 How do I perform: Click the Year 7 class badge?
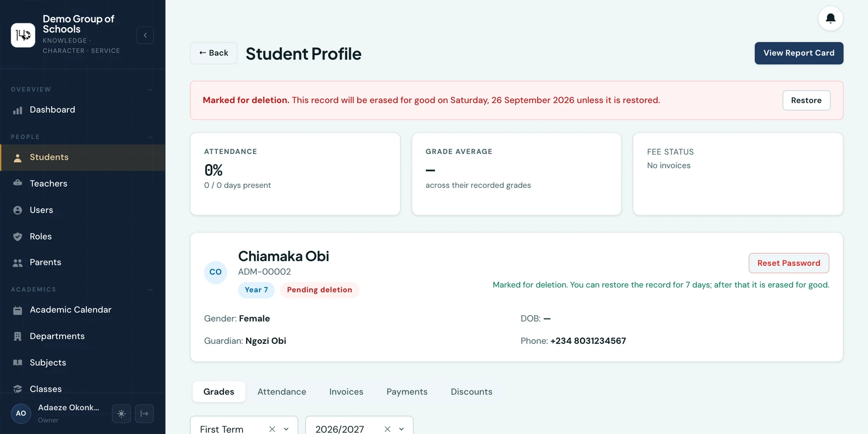(256, 290)
